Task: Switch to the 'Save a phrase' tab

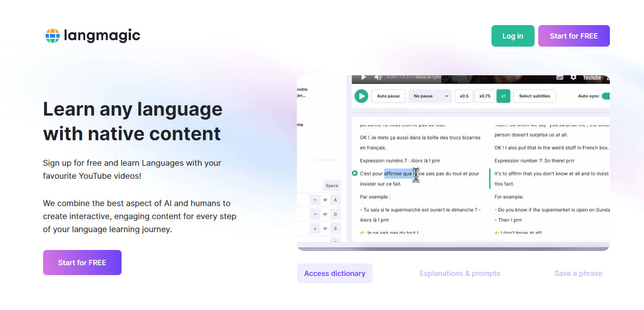Action: click(x=578, y=273)
